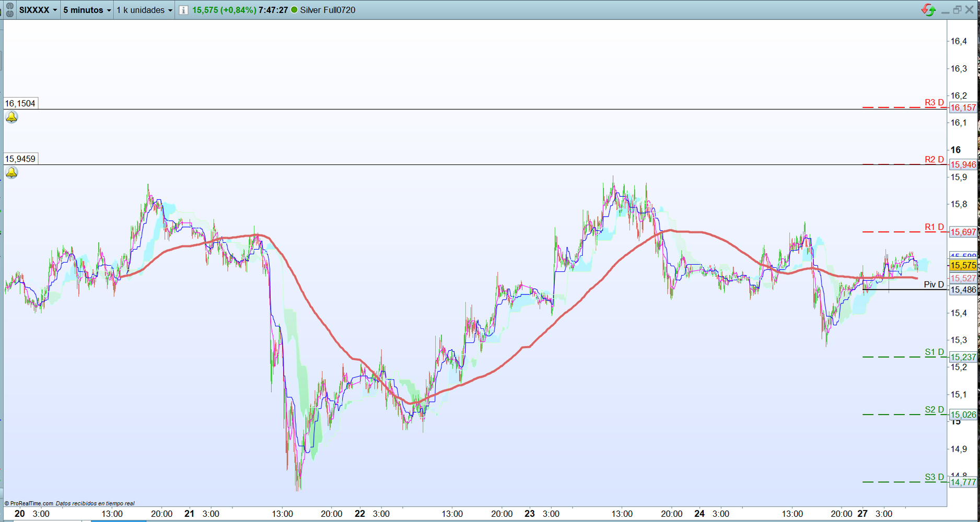Open the 1 k unidades dropdown
This screenshot has height=522, width=980.
click(x=144, y=10)
